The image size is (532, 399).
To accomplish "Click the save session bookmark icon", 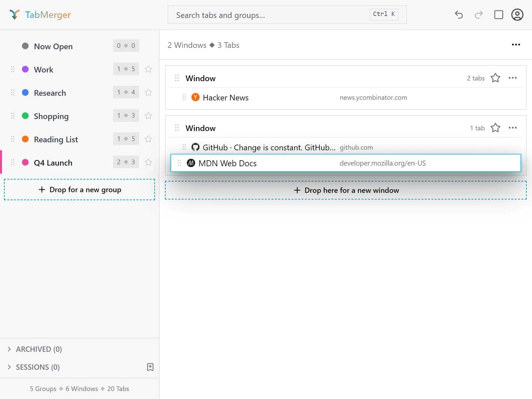I will point(150,367).
